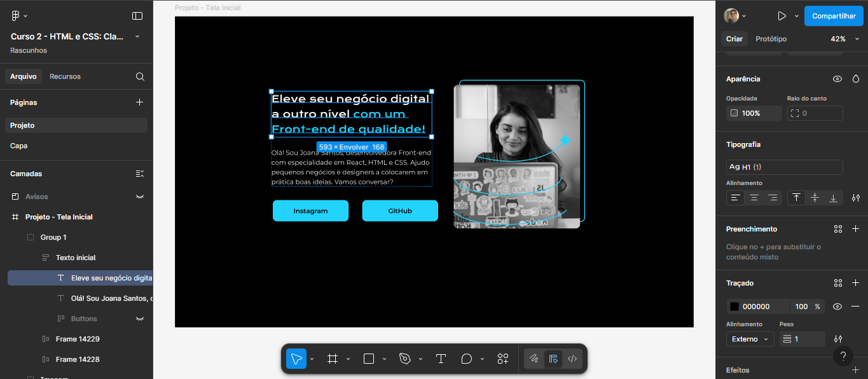Expand Figma logo menu chevron
This screenshot has width=868, height=379.
pos(25,16)
